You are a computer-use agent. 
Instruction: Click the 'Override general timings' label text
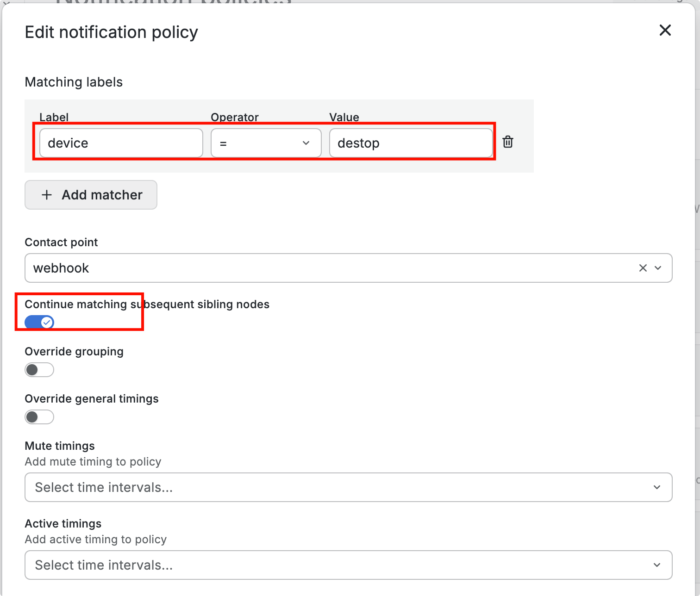[x=92, y=399]
